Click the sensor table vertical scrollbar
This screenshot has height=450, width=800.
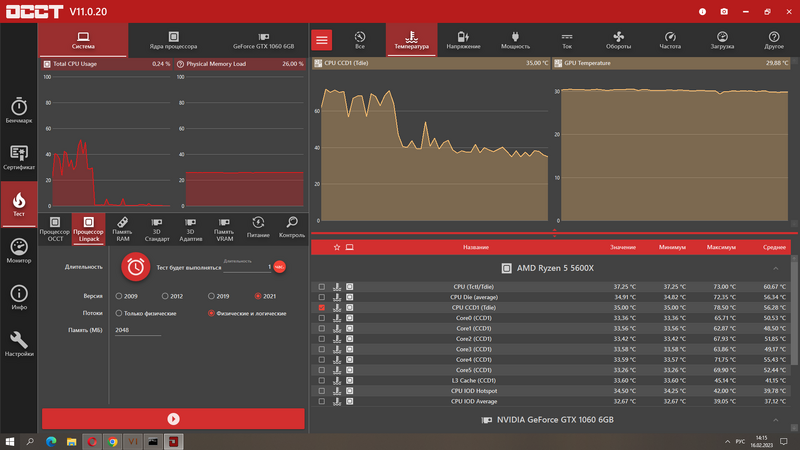coord(794,311)
